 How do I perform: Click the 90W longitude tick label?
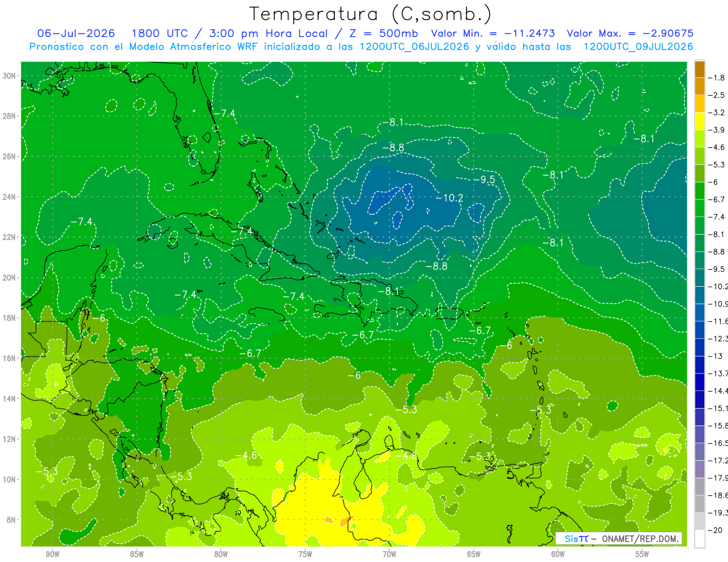click(x=53, y=554)
